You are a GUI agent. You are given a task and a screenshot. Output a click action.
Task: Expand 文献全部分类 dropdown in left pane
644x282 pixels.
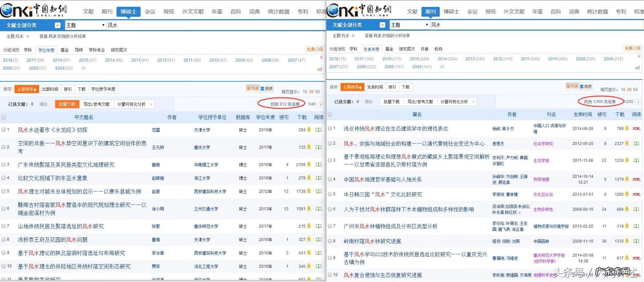pos(57,25)
